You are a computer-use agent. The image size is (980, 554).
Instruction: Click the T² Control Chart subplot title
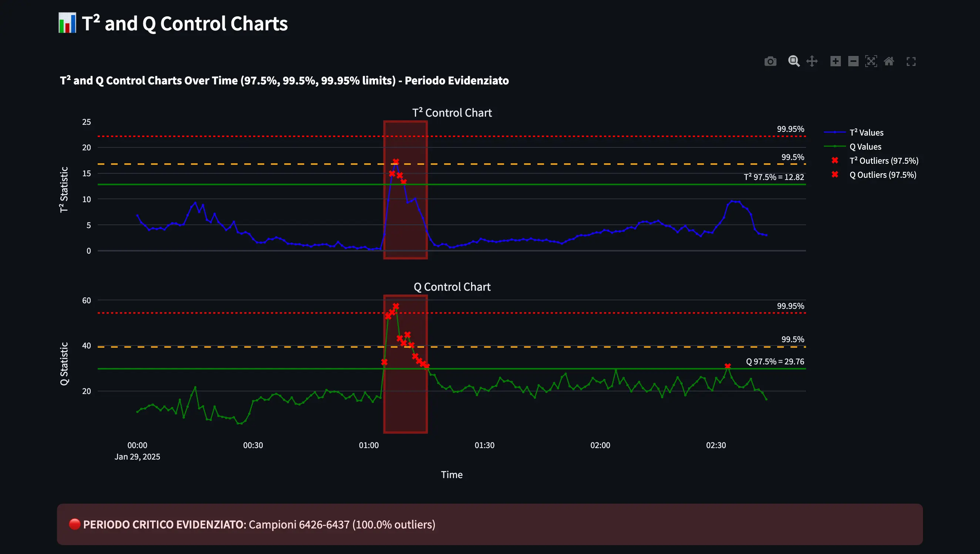(x=452, y=112)
